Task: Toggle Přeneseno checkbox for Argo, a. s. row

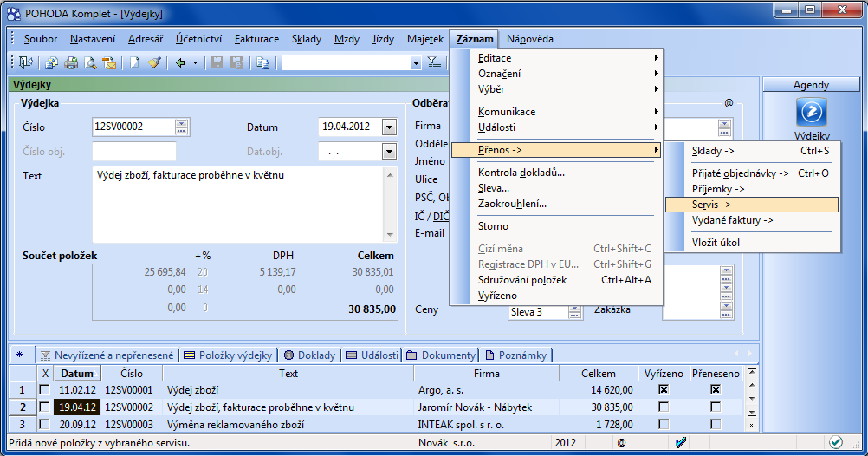Action: point(716,389)
